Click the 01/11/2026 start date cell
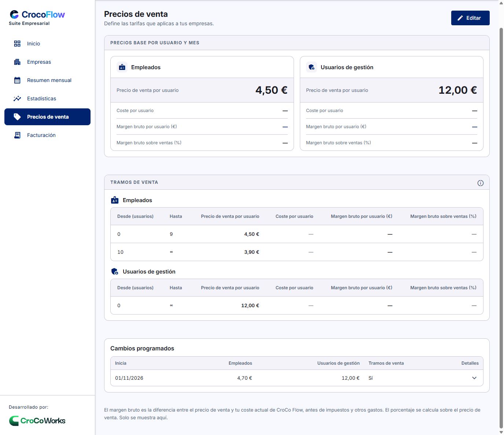This screenshot has width=504, height=435. coord(129,378)
